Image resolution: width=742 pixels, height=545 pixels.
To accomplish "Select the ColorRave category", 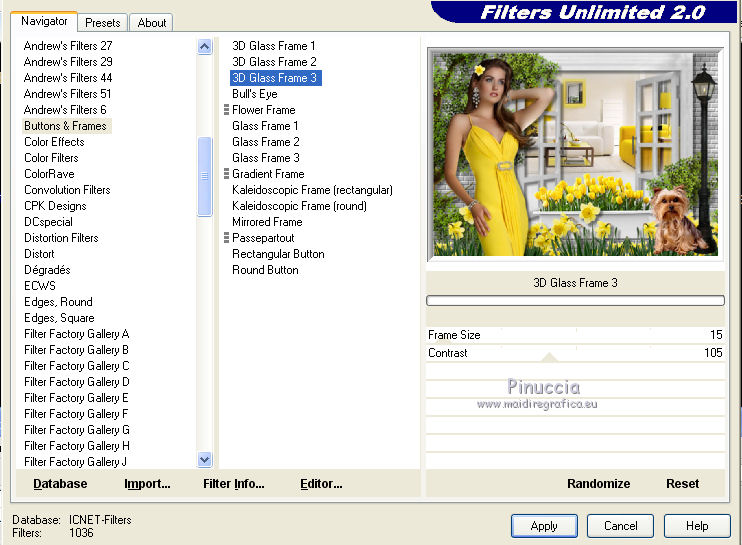I will (x=49, y=174).
